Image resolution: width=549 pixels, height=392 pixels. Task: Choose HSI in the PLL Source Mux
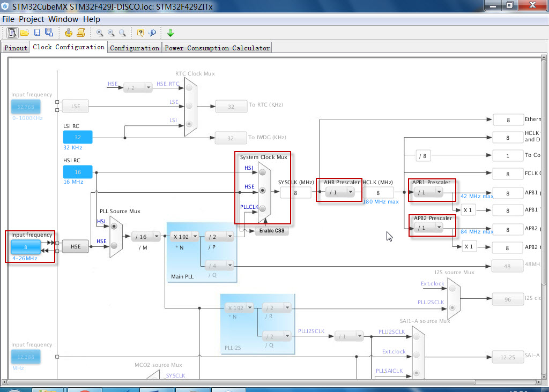114,226
